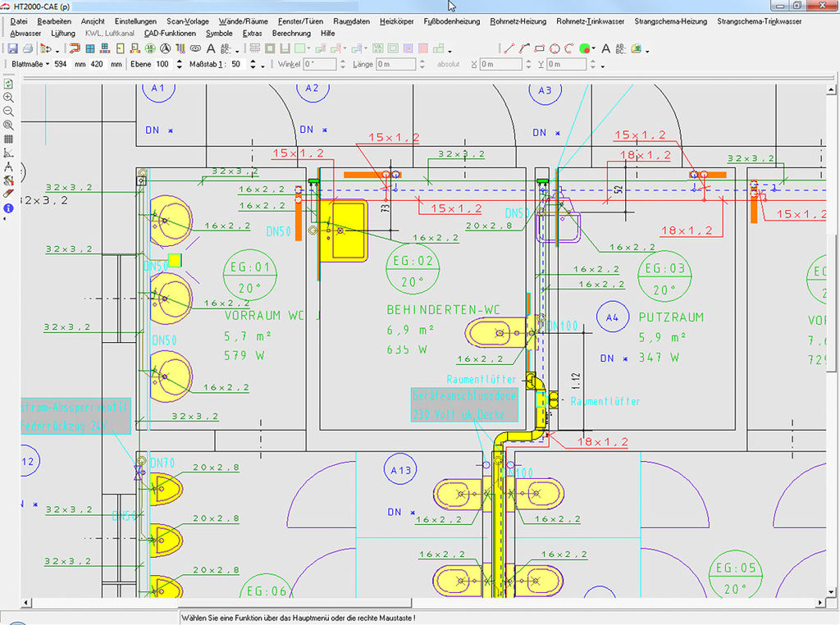Toggle the grid display icon
The image size is (840, 625).
point(8,139)
